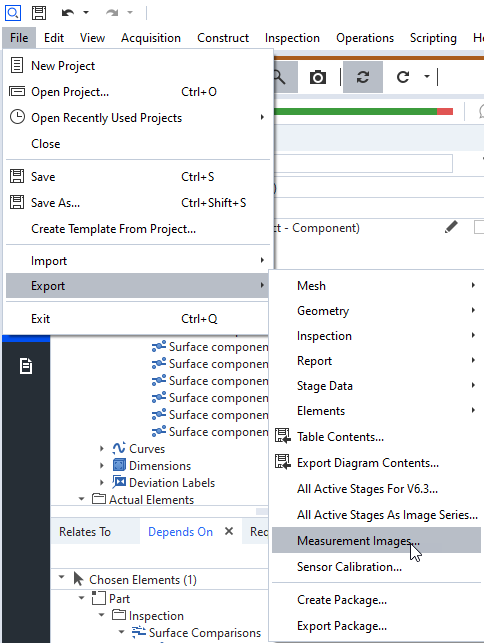Screen dimensions: 484x643
Task: Click the Table Contents export icon
Action: click(x=282, y=436)
